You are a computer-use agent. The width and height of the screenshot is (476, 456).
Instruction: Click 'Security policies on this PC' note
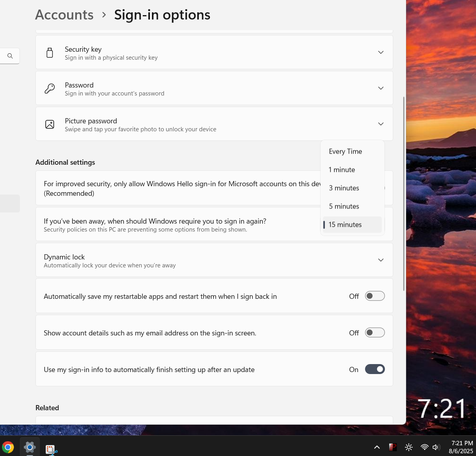[x=146, y=230]
